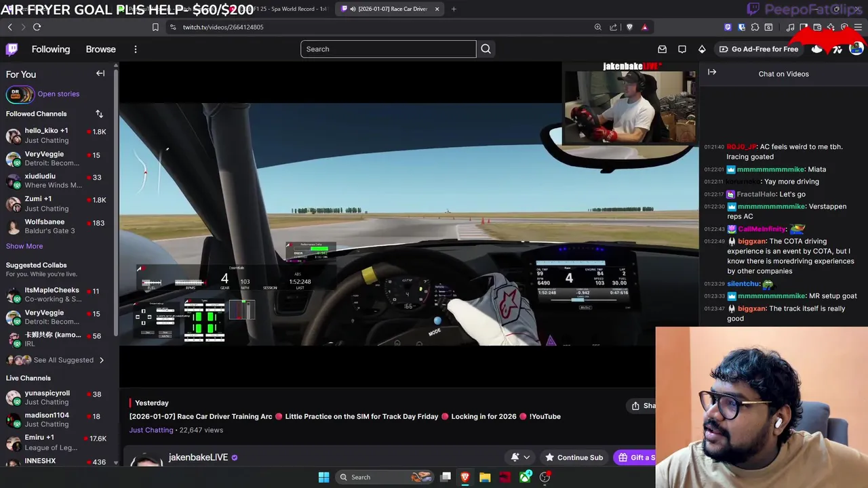Click the zoom magnifier icon in address bar
Screen dimensions: 868x488
tap(597, 27)
